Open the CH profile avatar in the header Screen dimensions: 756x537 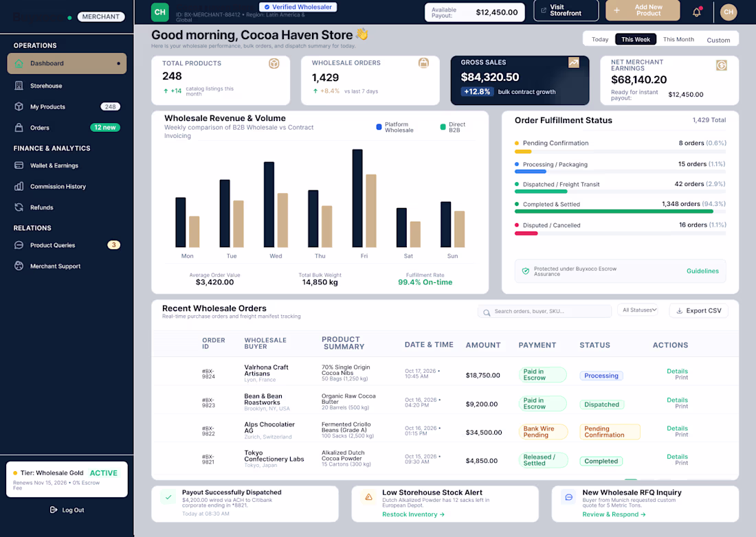click(x=729, y=12)
